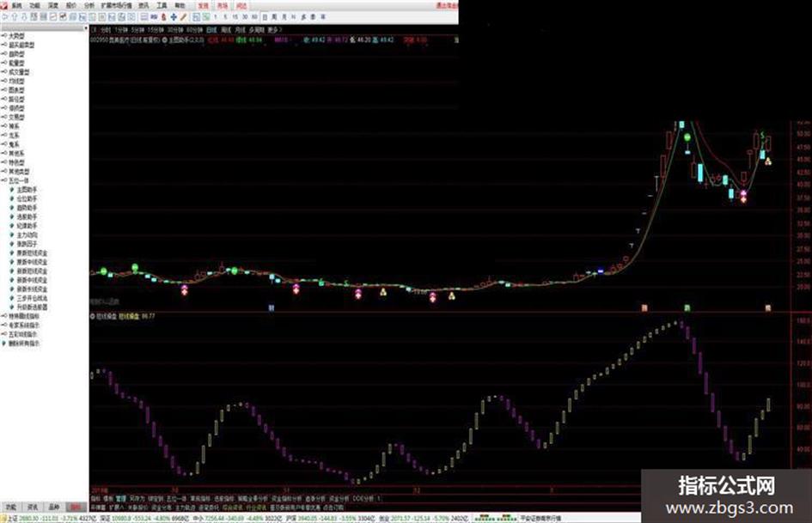This screenshot has width=812, height=523.
Task: Expand the 能量型 category
Action: pyautogui.click(x=16, y=64)
